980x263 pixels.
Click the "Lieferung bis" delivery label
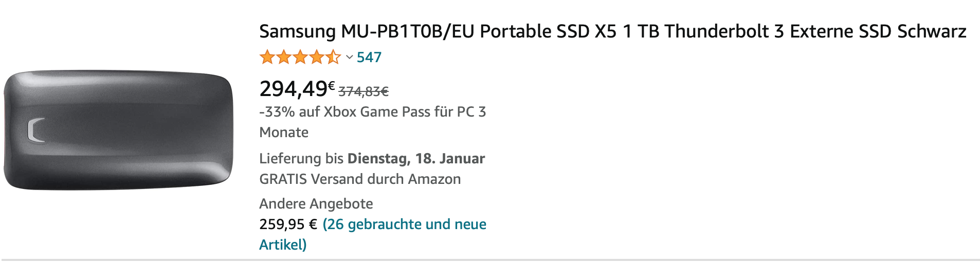301,158
